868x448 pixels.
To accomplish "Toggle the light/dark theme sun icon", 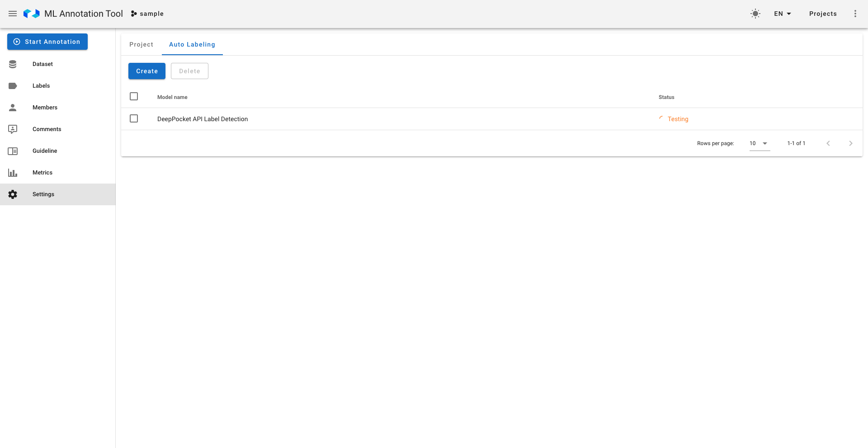I will [x=755, y=14].
